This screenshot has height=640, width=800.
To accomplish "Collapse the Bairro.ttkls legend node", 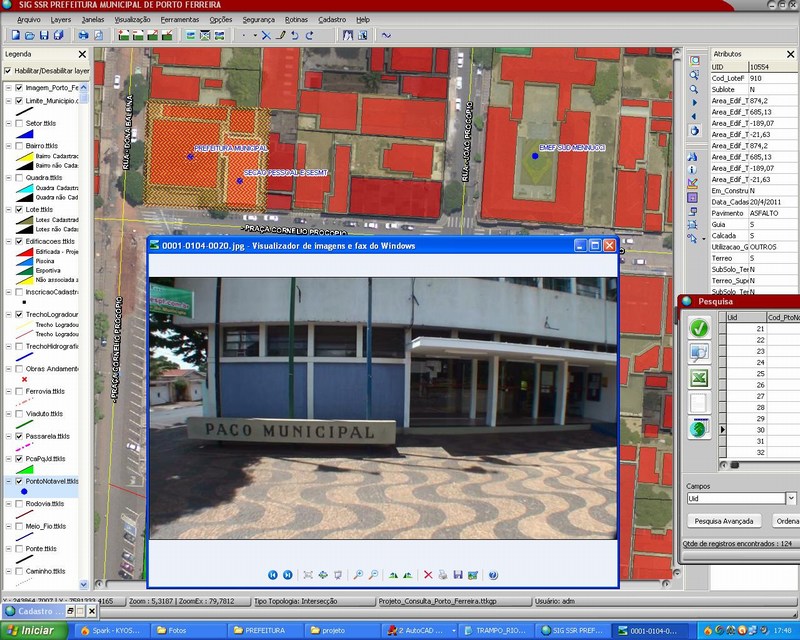I will point(8,146).
